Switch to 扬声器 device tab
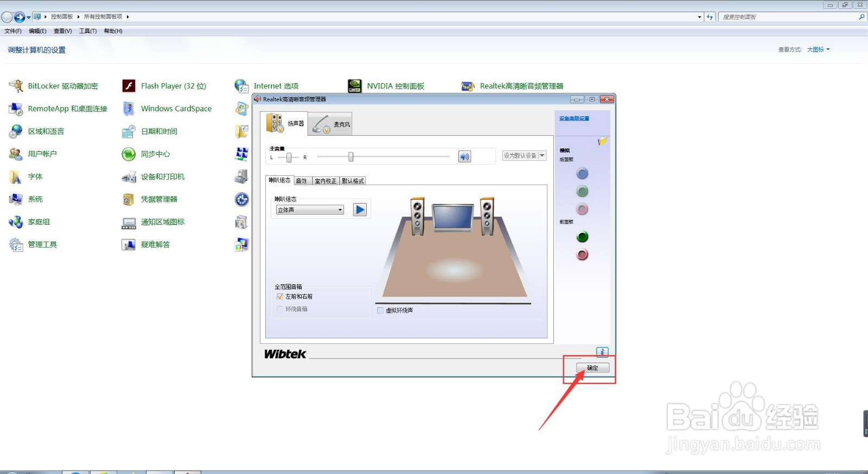868x474 pixels. tap(284, 123)
